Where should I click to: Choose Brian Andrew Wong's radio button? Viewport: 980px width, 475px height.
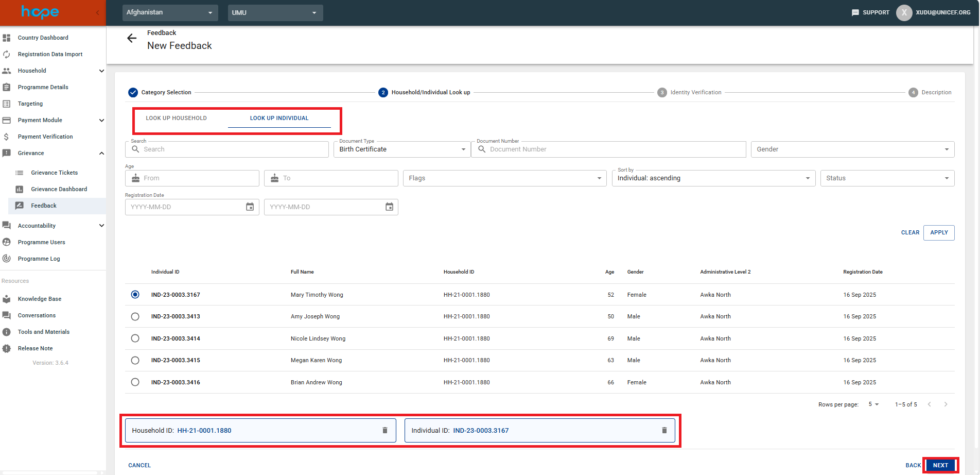[x=135, y=382]
